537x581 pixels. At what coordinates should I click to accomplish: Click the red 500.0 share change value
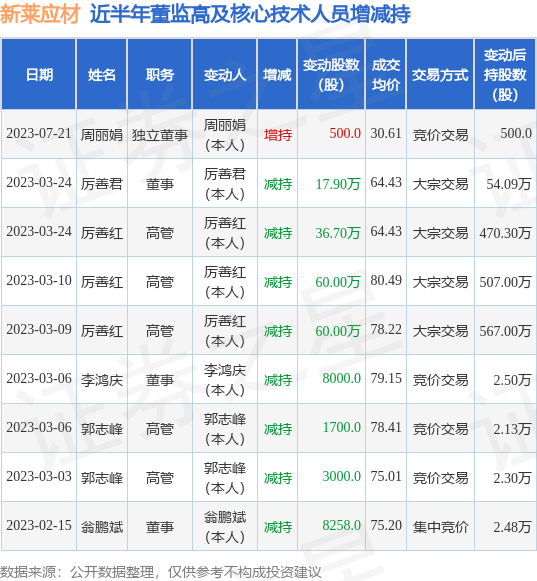click(345, 133)
